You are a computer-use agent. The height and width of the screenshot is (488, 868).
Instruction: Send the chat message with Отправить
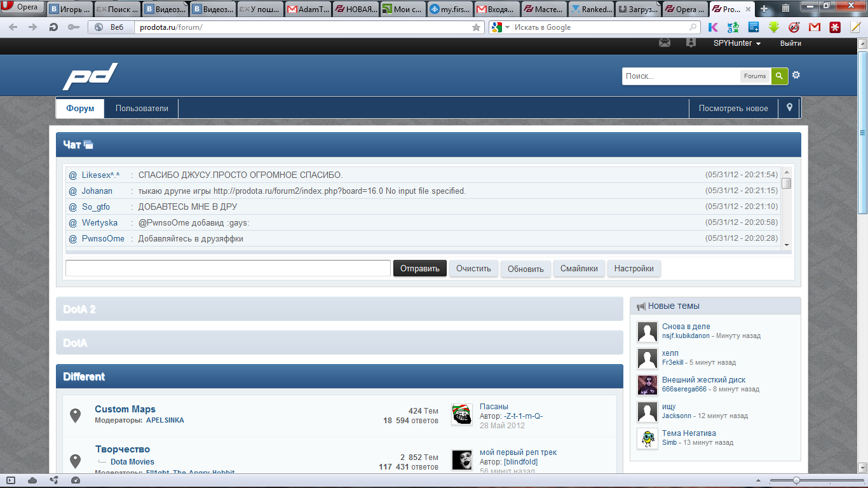(420, 268)
